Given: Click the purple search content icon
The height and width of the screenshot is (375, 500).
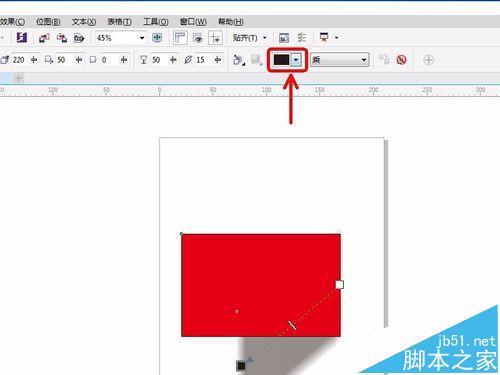Looking at the screenshot, I should [x=22, y=38].
